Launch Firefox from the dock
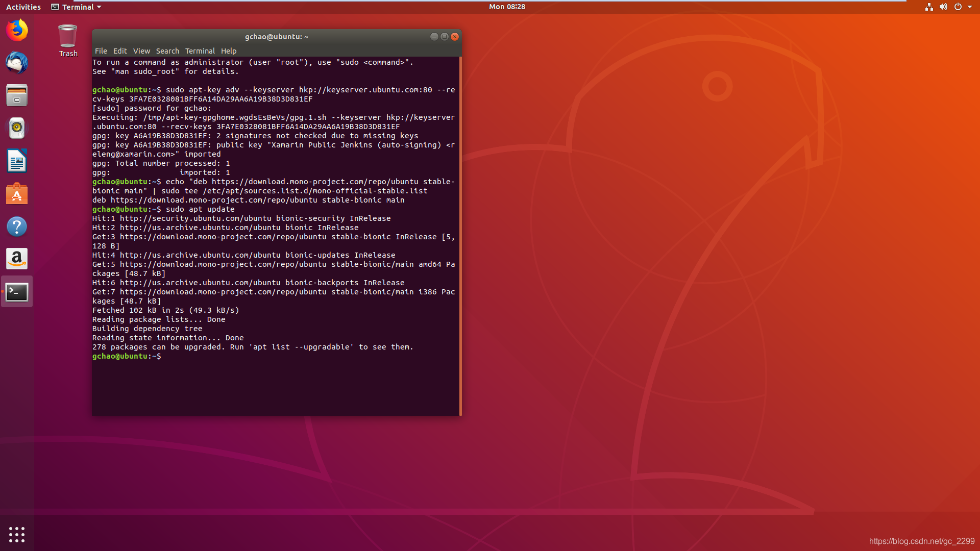 click(17, 30)
